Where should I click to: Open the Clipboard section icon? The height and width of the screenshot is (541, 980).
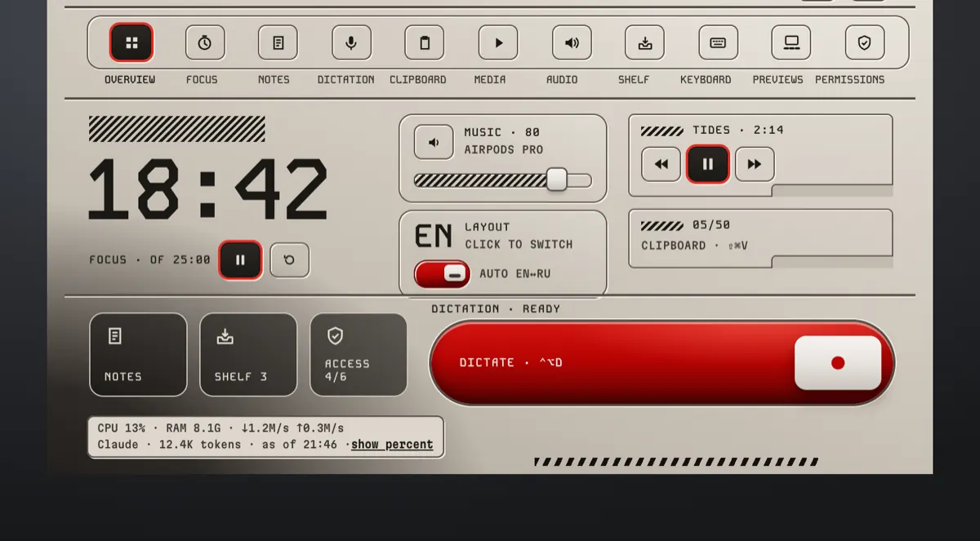point(425,42)
